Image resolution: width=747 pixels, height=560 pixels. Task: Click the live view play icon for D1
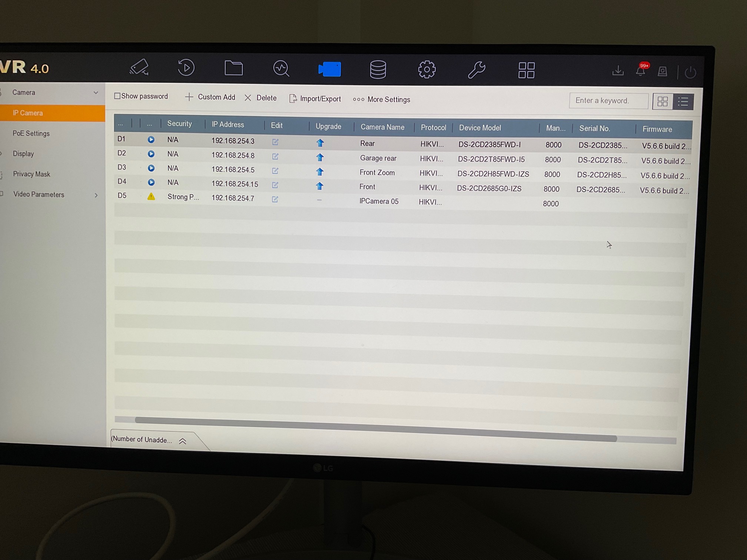[x=151, y=140]
